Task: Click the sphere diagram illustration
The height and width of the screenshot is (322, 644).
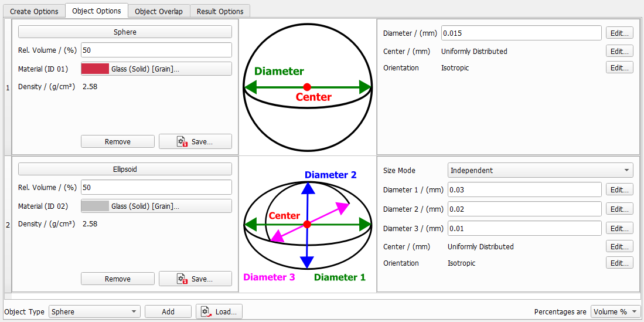Action: point(308,87)
